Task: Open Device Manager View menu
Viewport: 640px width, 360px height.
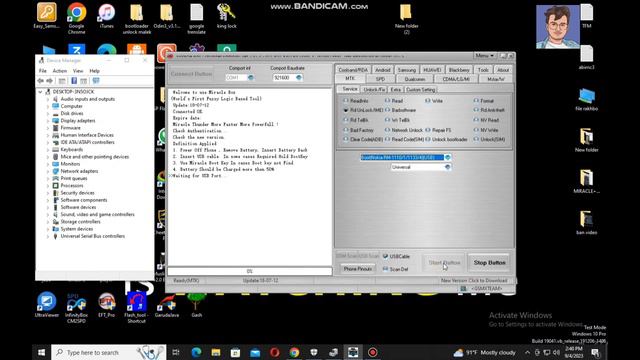Action: [78, 71]
